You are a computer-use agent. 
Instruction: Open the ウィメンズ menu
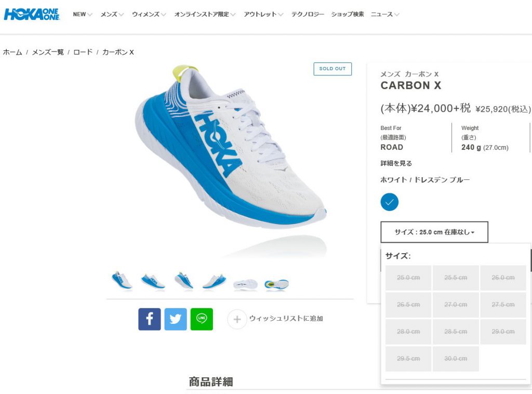(149, 14)
